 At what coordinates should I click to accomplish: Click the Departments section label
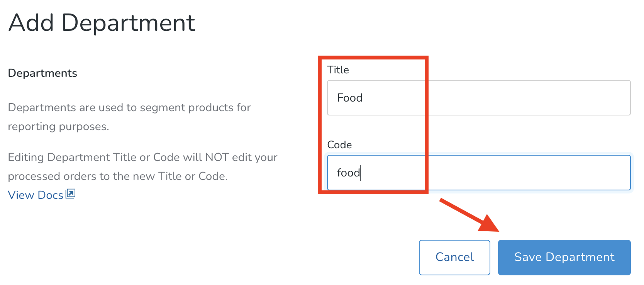tap(42, 73)
